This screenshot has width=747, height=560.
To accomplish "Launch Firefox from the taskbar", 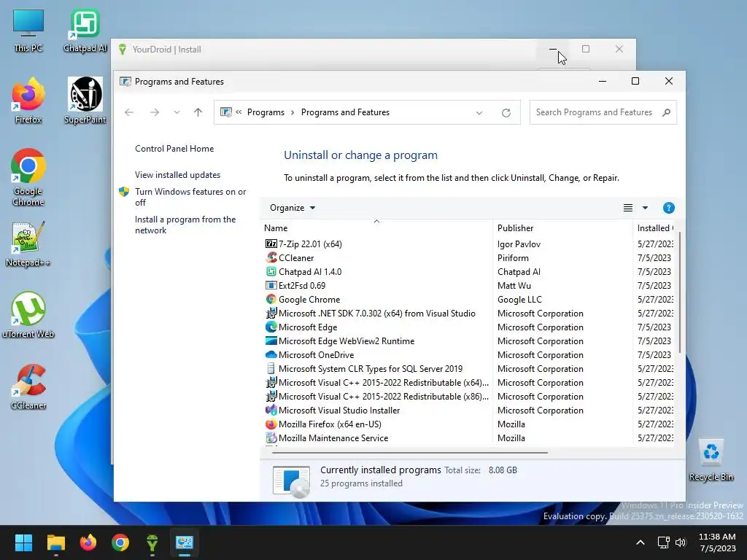I will pos(88,542).
